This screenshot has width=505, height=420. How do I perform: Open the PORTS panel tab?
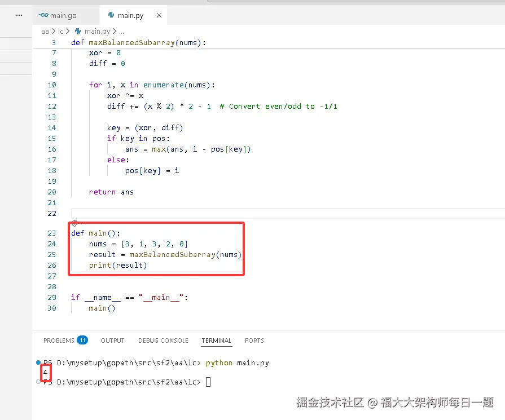[x=254, y=341]
